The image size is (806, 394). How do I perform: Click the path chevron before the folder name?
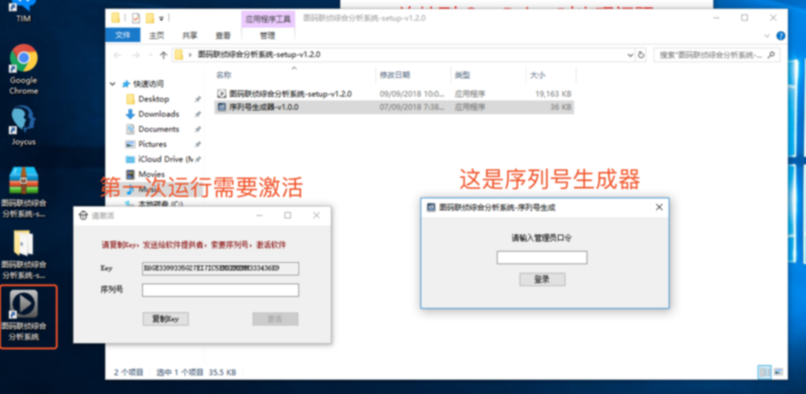point(190,55)
